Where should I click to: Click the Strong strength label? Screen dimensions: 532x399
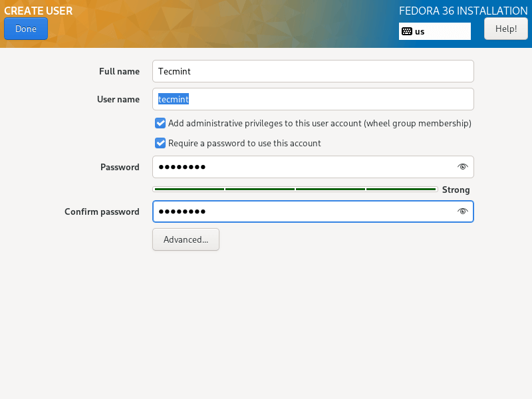456,190
